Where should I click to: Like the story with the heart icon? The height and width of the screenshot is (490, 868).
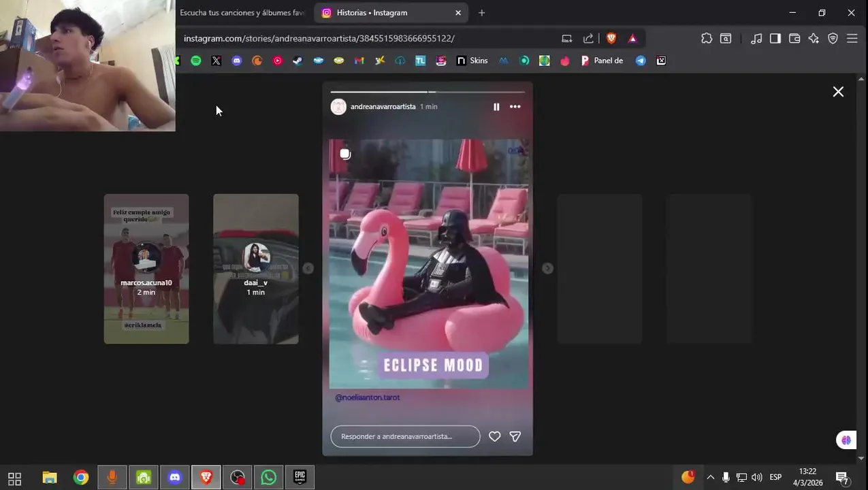tap(495, 436)
